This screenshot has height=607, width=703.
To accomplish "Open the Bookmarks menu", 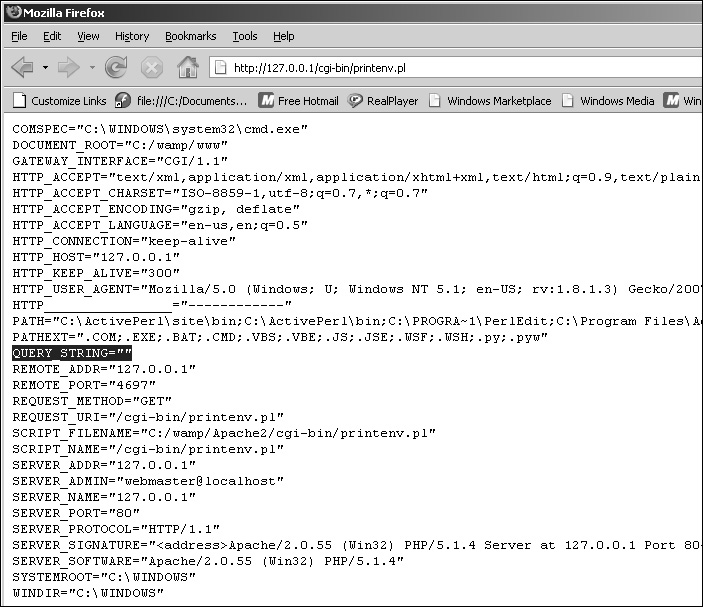I will [x=190, y=36].
